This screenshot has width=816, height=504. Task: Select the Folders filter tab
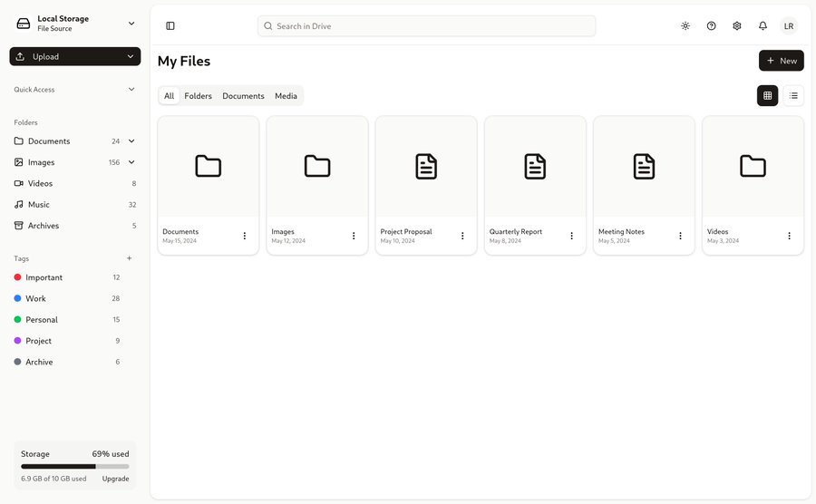(198, 96)
